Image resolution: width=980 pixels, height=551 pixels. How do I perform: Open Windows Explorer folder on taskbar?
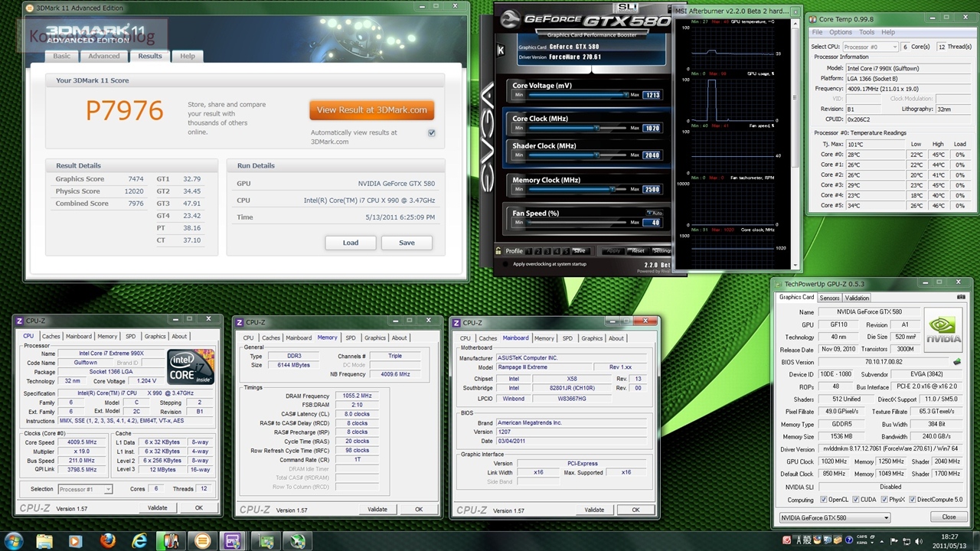(x=44, y=540)
